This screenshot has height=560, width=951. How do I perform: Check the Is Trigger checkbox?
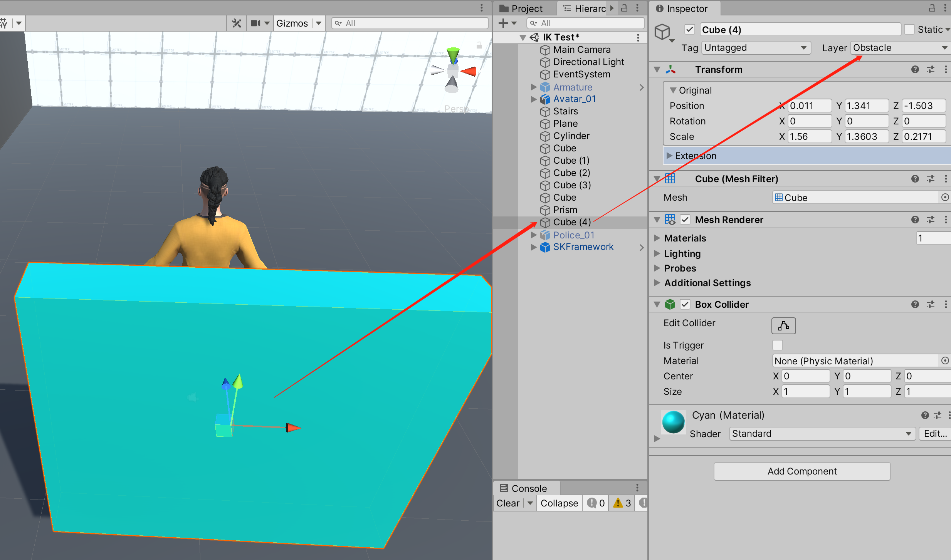778,345
